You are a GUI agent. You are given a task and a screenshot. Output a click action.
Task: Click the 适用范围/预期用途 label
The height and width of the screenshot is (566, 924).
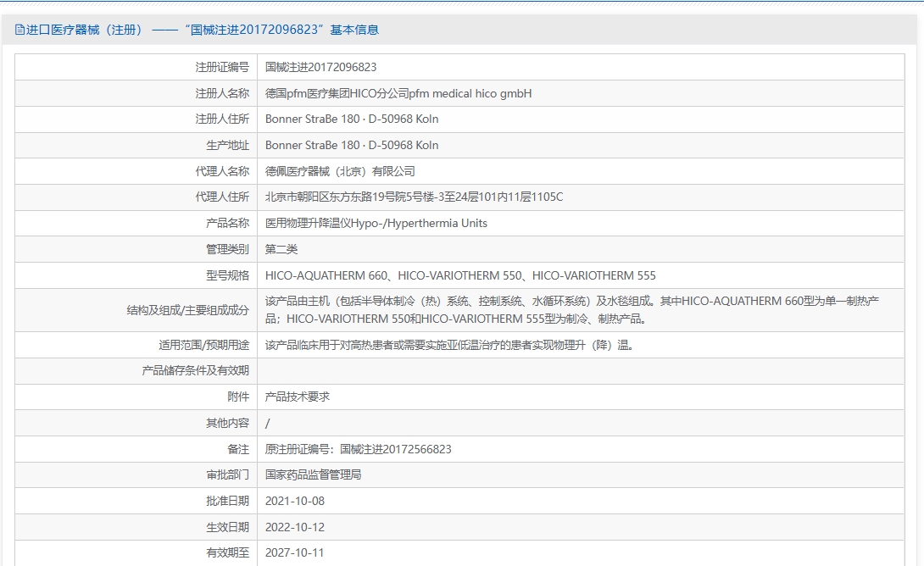[x=204, y=345]
